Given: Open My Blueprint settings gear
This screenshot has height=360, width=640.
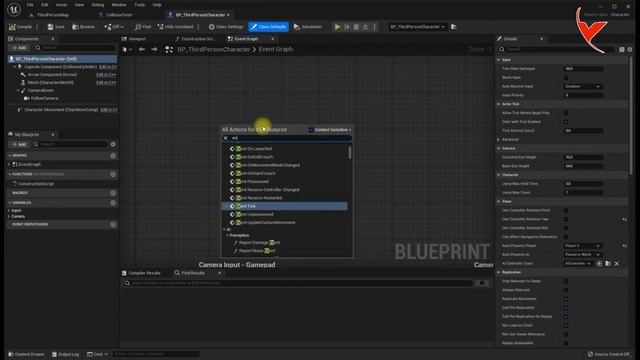Looking at the screenshot, I should click(x=113, y=144).
